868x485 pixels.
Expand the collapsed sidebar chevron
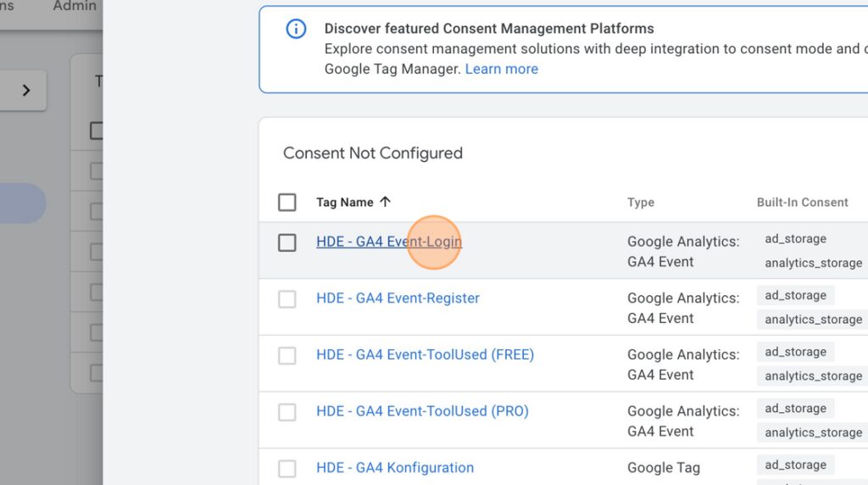(x=26, y=90)
